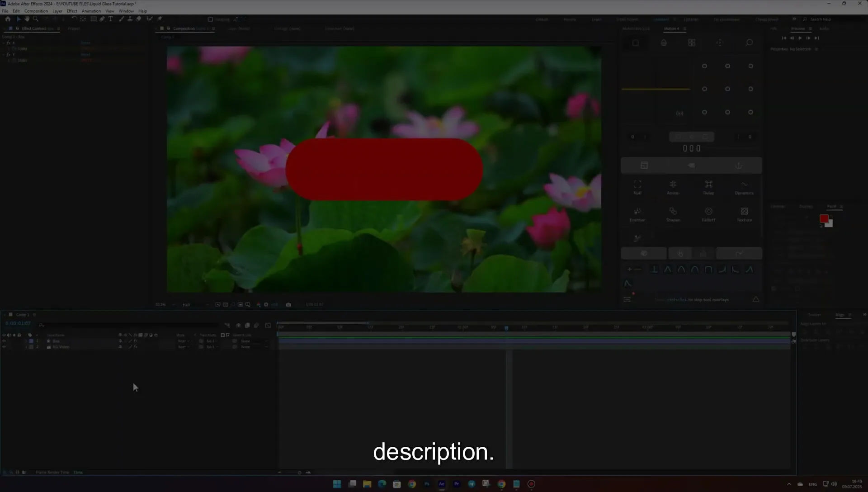Open resolution dropdown showing Half
This screenshot has width=868, height=492.
tap(195, 305)
